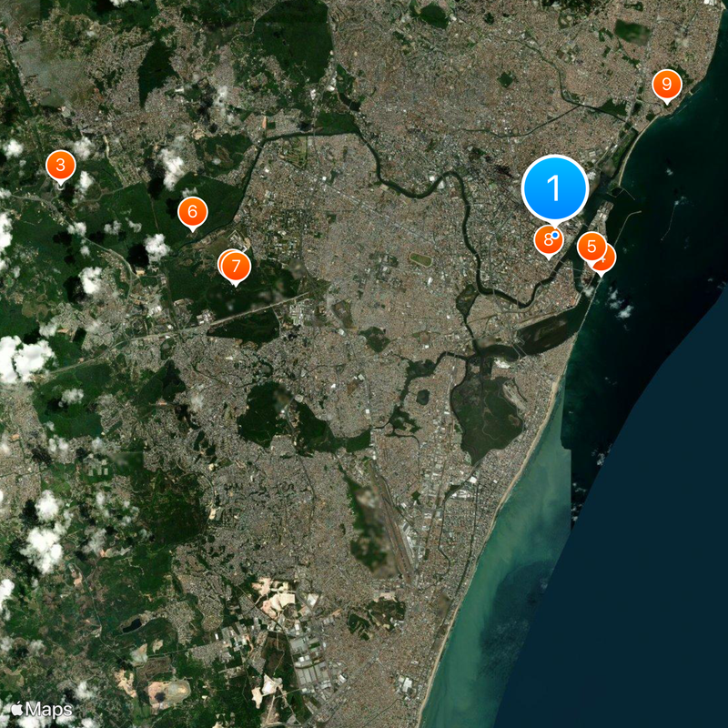Activate the highlighted blue destination pin

[554, 189]
